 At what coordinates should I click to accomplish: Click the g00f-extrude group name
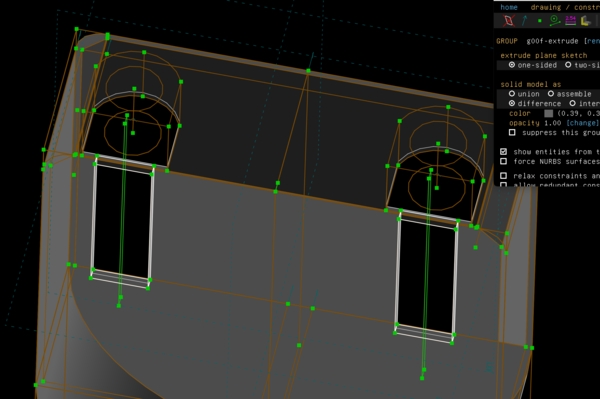552,41
